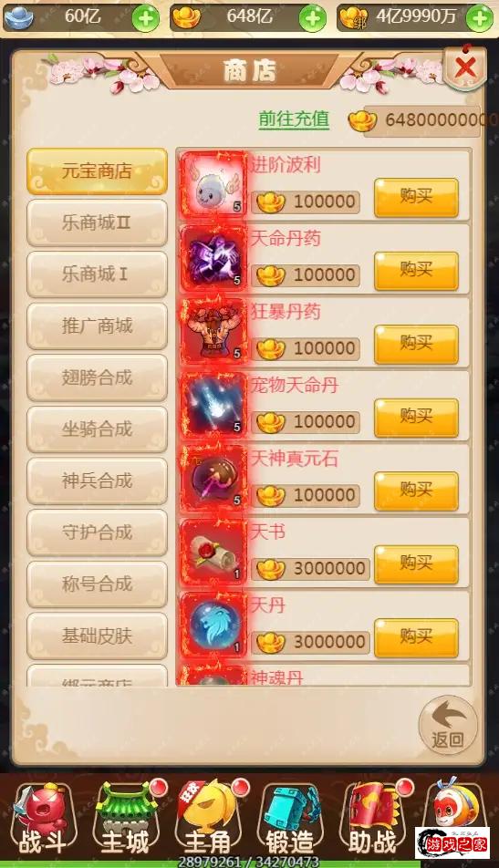Click the plus beside 648亿 gold
Viewport: 499px width, 868px height.
pyautogui.click(x=312, y=18)
